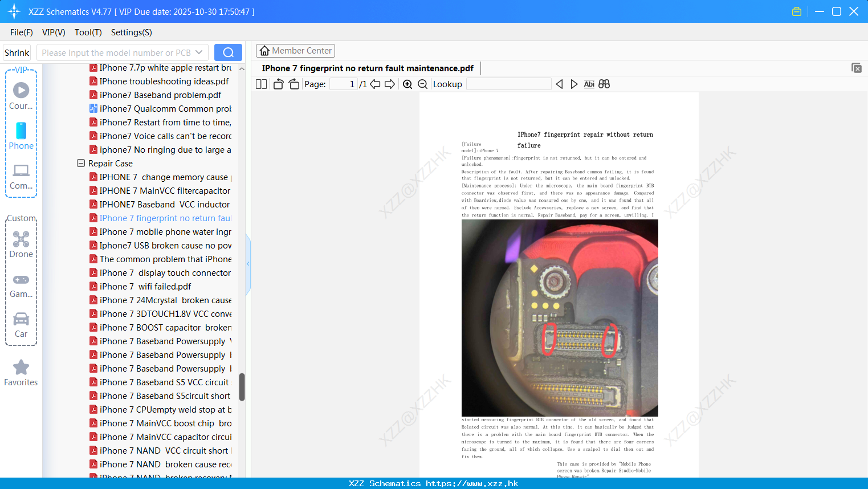Open iPhone 7 3DTOUCH1.8V VCC file
Screen dimensions: 868x489
tap(160, 314)
